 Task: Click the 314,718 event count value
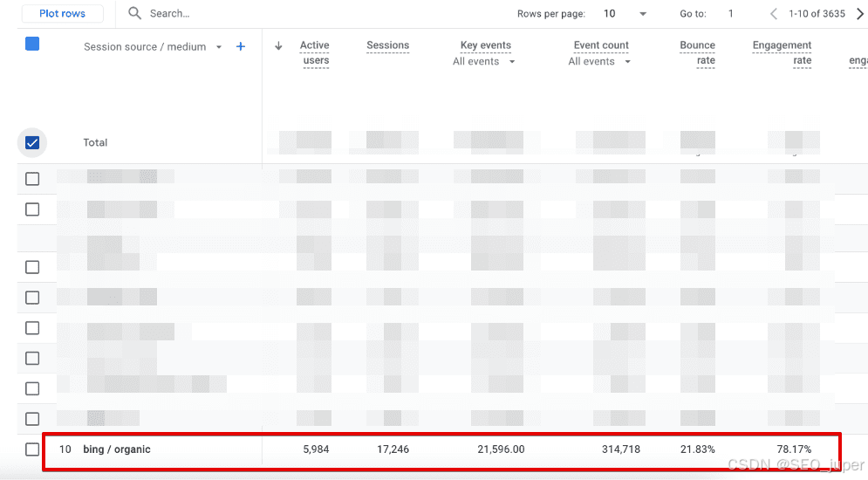621,449
